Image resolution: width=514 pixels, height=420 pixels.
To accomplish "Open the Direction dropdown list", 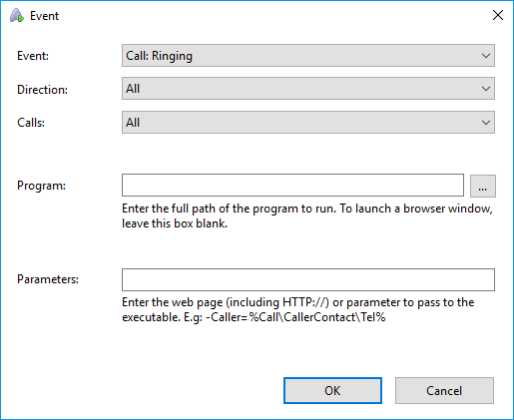I will [308, 89].
